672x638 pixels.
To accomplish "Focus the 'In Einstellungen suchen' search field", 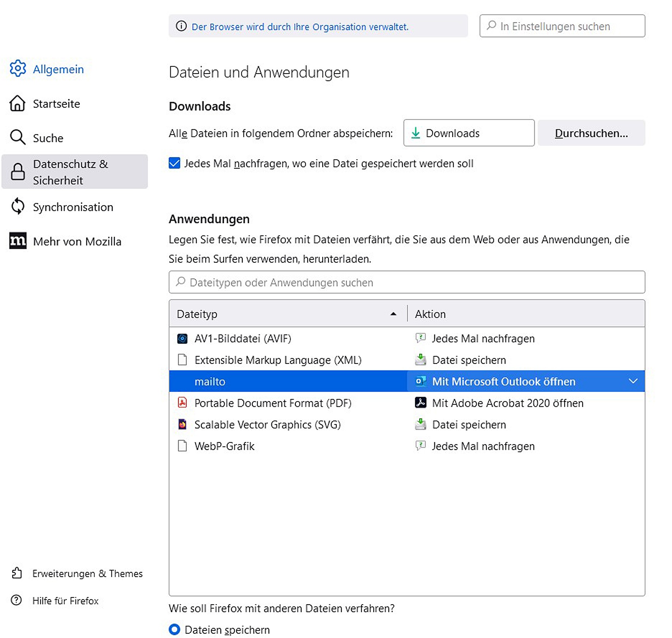I will (x=562, y=26).
